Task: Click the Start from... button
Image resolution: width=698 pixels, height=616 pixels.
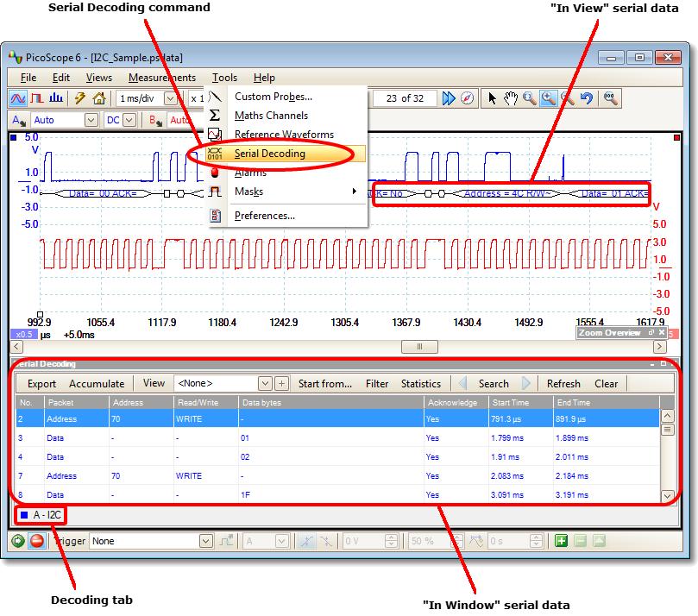Action: click(x=325, y=384)
